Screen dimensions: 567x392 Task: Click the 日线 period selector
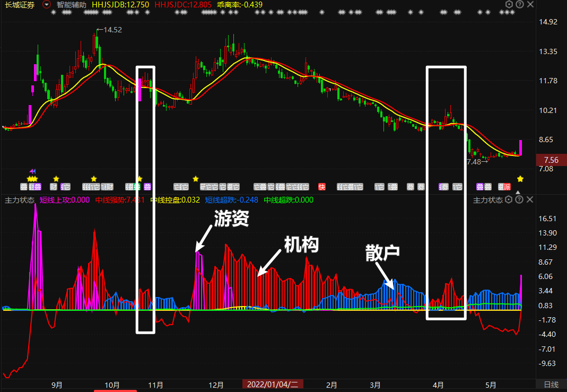point(551,385)
